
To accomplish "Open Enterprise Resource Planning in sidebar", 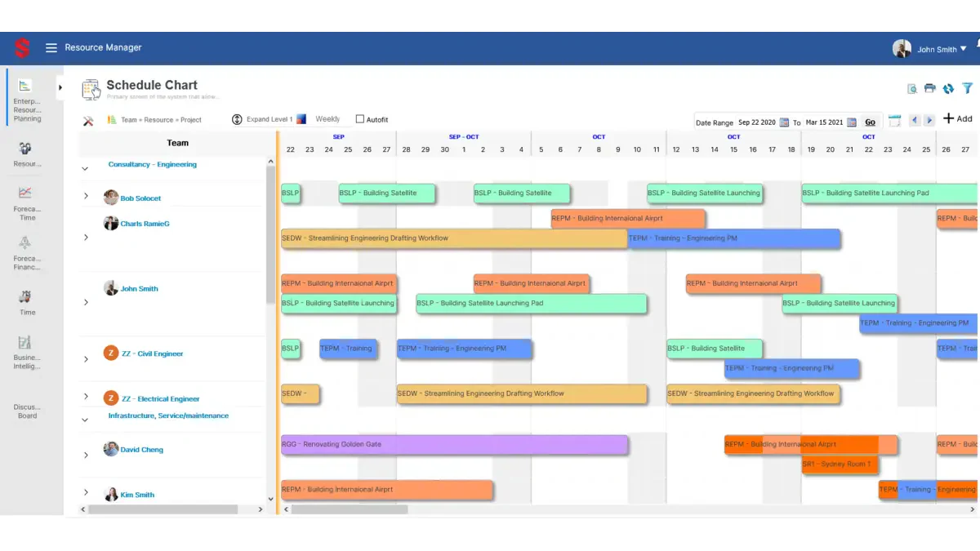I will click(27, 100).
